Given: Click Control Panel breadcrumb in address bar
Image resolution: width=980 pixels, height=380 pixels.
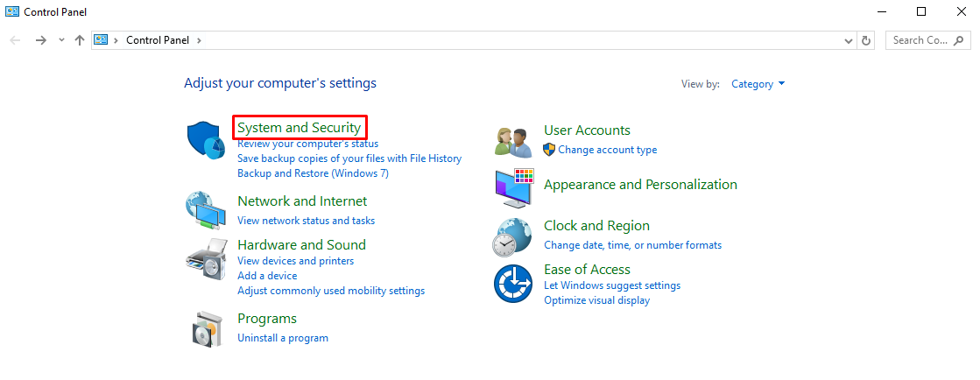Looking at the screenshot, I should (158, 40).
